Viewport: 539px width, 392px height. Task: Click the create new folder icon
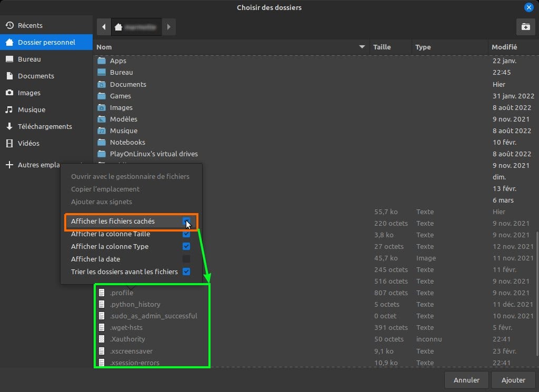pyautogui.click(x=525, y=27)
